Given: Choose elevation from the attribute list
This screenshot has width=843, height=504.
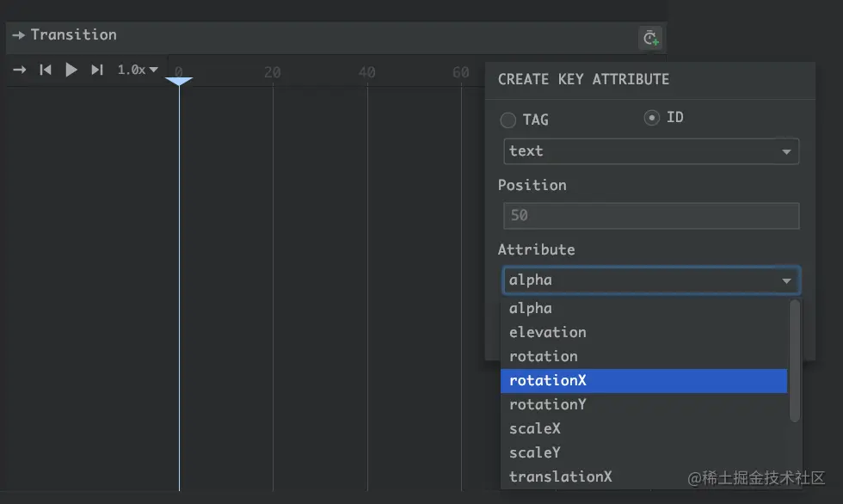Looking at the screenshot, I should tap(643, 333).
